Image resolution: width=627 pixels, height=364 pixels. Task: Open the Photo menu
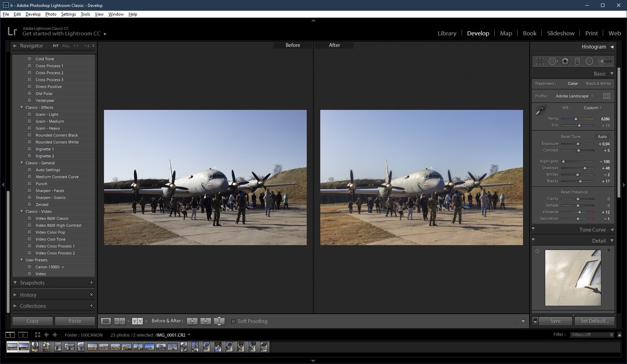tap(51, 14)
